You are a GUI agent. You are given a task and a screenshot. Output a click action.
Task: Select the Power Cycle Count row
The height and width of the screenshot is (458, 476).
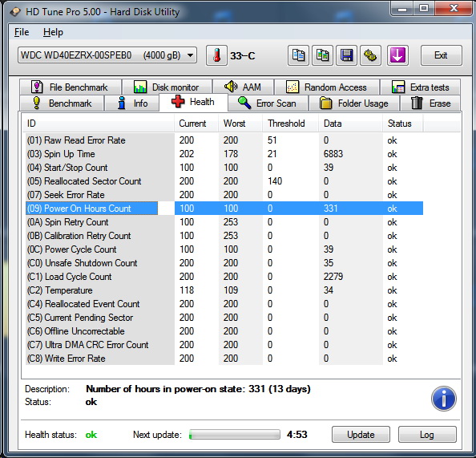[x=224, y=249]
